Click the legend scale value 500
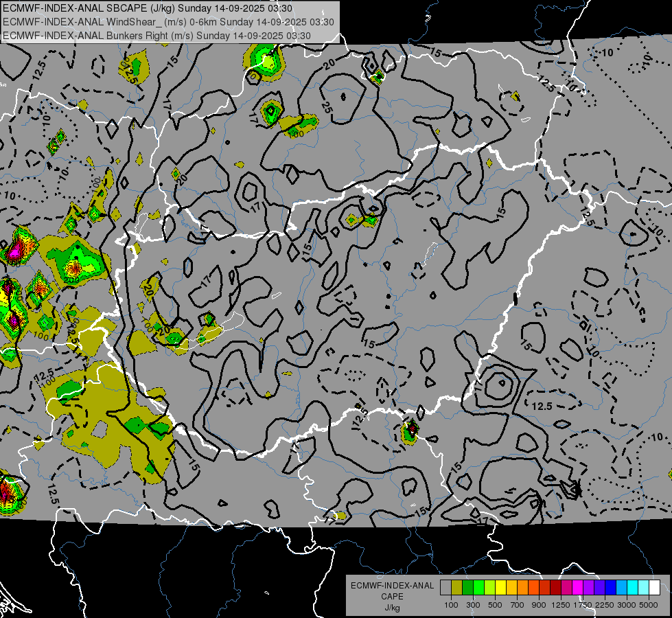The image size is (672, 618). (x=495, y=605)
